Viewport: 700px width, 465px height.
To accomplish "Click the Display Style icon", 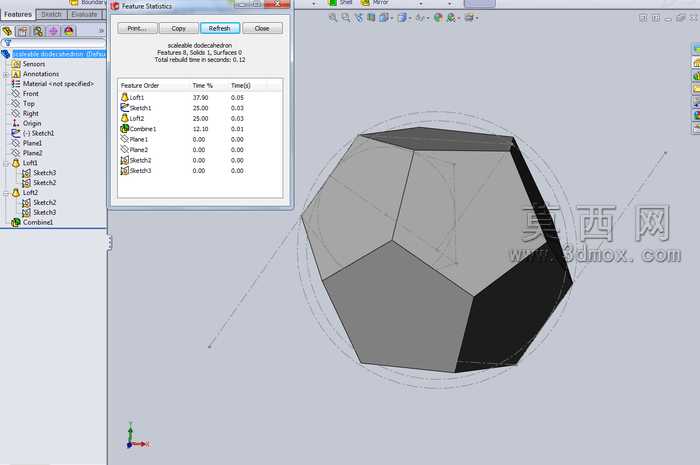I will click(402, 17).
